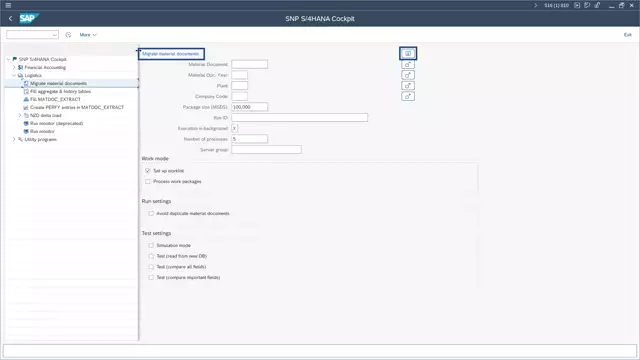Minimize the SAP window
Screen dimensions: 640x360
pos(611,6)
